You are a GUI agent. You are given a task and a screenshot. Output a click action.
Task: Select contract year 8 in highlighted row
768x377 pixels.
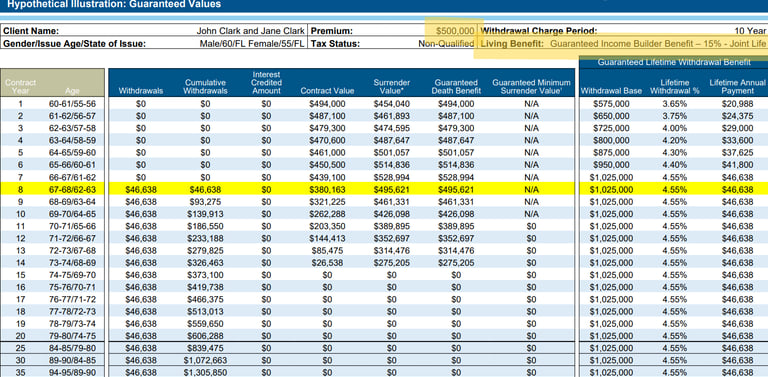[21, 189]
